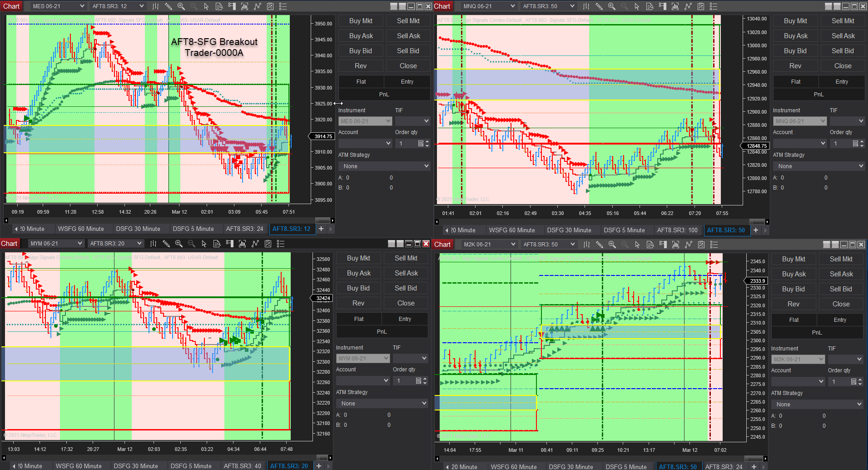Open the TIF dropdown on the M2K panel
Viewport: 868px width, 470px height.
tap(845, 359)
